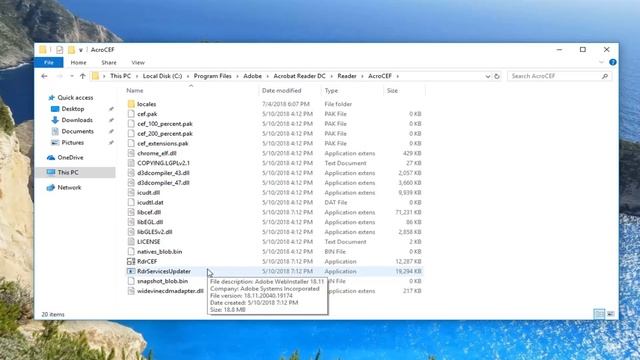Switch to Large icons view layout
640x360 pixels.
click(611, 314)
